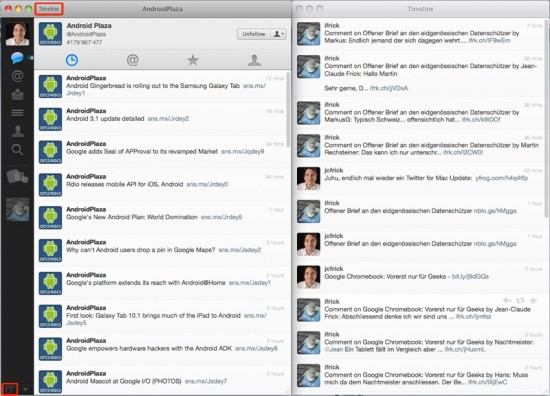550x396 pixels.
Task: Retweet the hovered ifrick Chromebook tweet
Action: click(520, 300)
